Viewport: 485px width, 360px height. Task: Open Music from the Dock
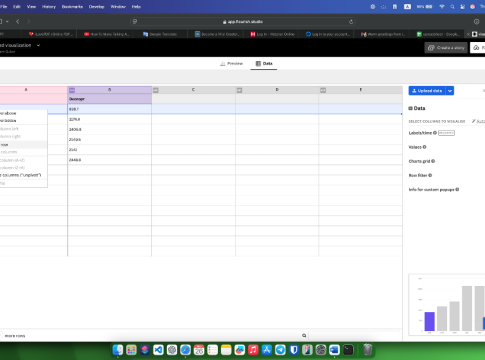[253, 350]
